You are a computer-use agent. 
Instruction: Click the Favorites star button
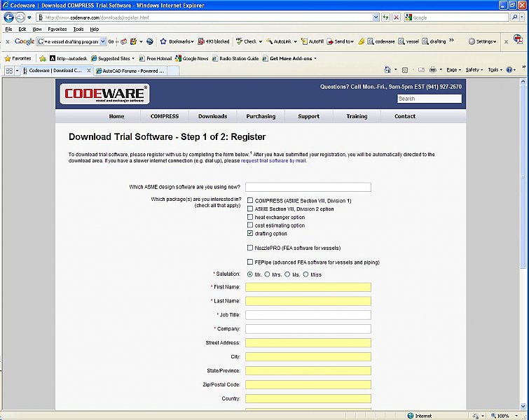point(18,58)
